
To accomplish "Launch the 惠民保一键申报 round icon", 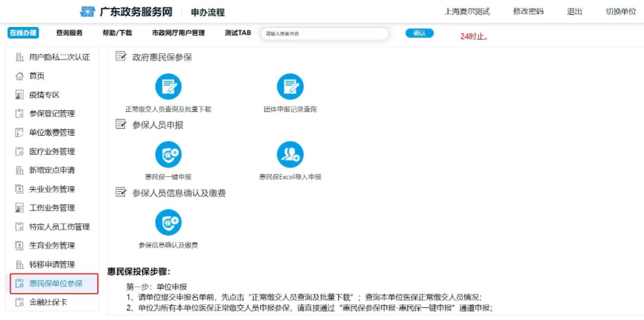I will pos(168,155).
